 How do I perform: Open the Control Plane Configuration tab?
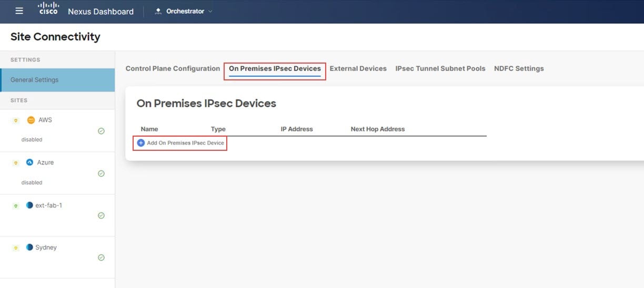(173, 68)
